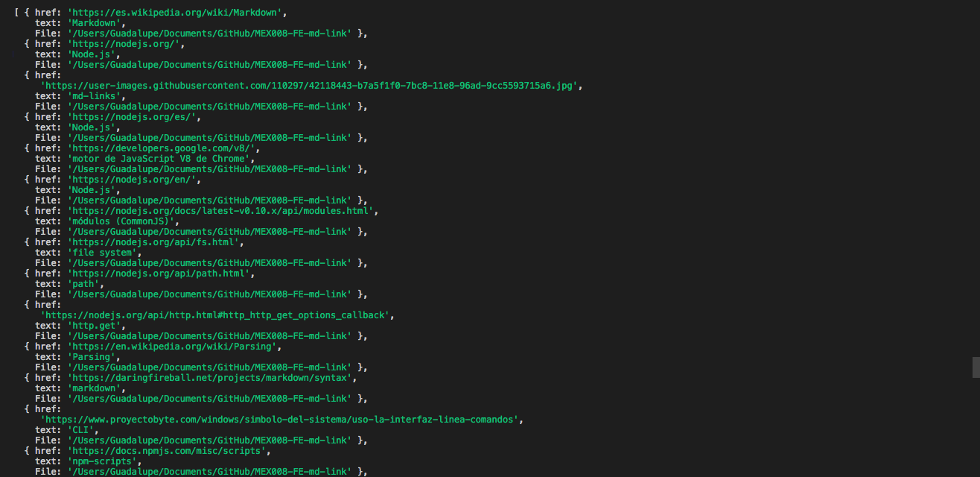
Task: Select the capitalized 'Markdown' text value
Action: [95, 23]
